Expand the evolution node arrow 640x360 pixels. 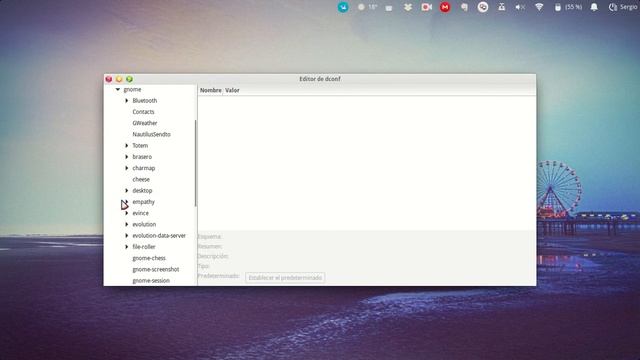[x=127, y=224]
